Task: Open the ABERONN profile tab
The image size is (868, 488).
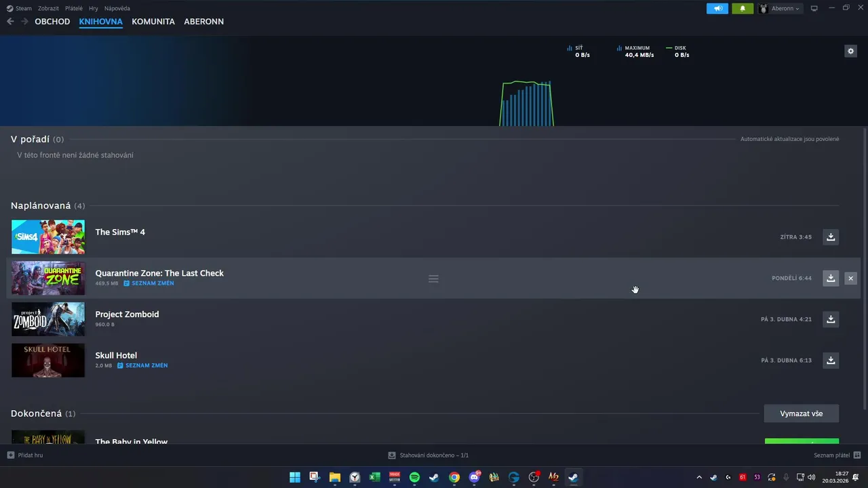Action: point(203,22)
